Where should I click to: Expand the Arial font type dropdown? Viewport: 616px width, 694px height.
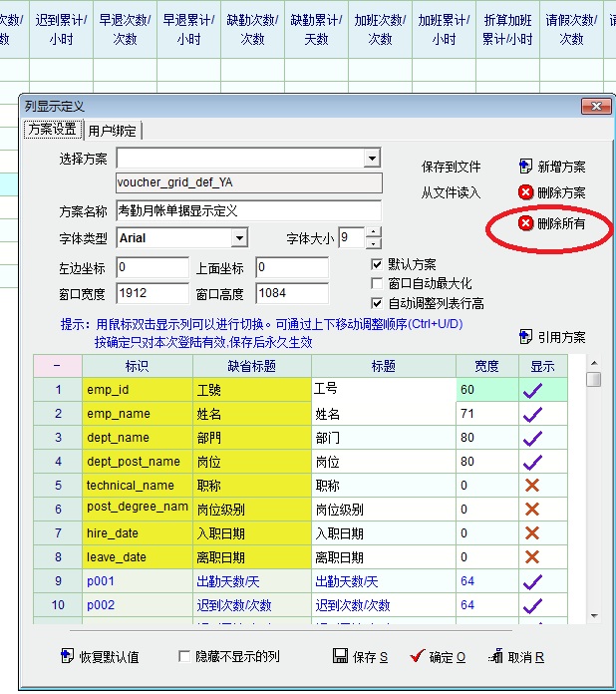point(239,238)
